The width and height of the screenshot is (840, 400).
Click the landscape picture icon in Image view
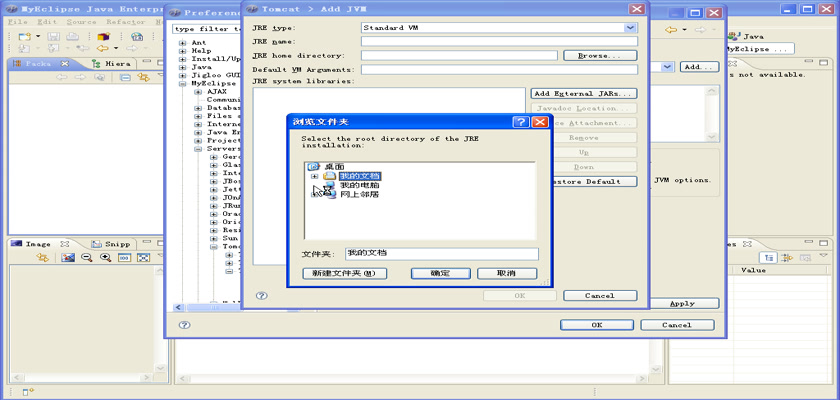click(68, 258)
